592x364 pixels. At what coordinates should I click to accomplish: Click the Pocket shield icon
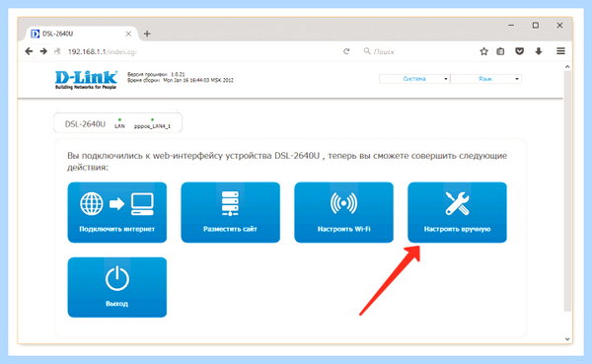pos(520,51)
